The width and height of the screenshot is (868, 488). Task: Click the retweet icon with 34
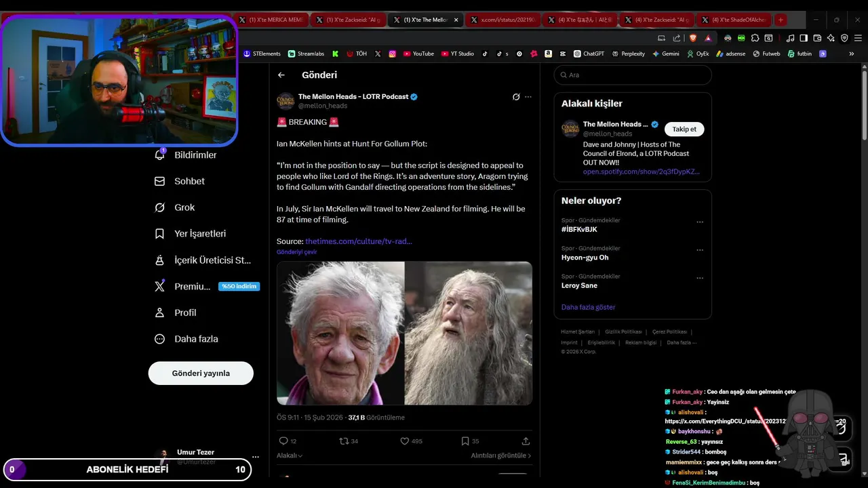tap(344, 441)
